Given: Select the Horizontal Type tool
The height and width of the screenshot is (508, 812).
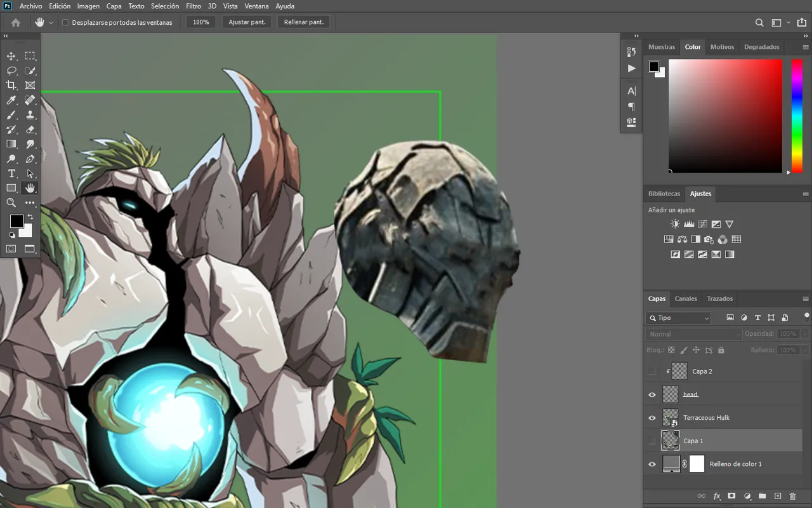Looking at the screenshot, I should [x=11, y=173].
